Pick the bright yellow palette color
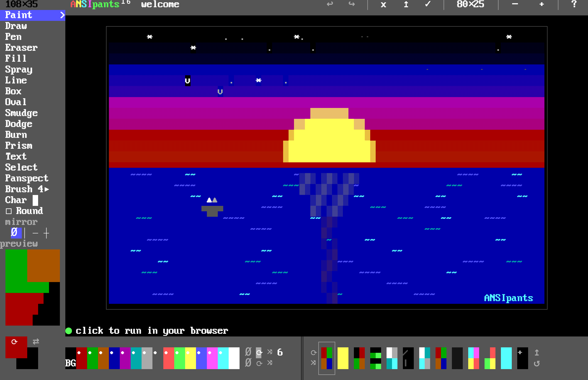The image size is (588, 380). tap(190, 358)
